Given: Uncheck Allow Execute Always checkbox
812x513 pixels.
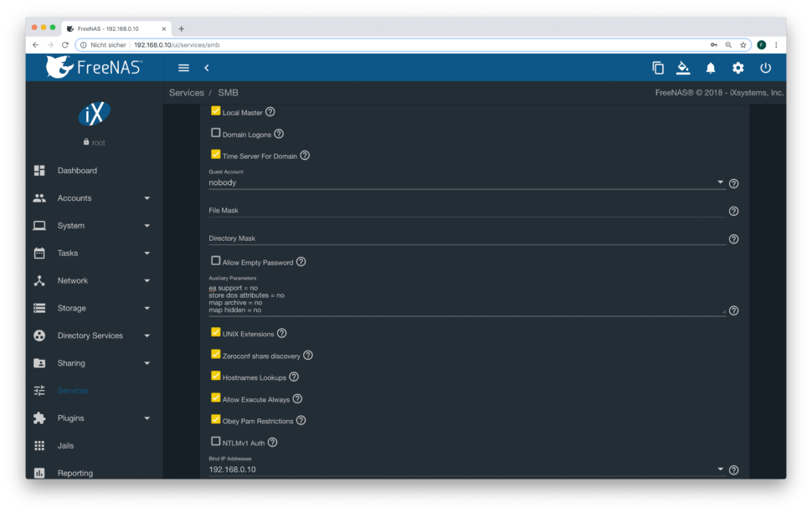Looking at the screenshot, I should [x=215, y=398].
